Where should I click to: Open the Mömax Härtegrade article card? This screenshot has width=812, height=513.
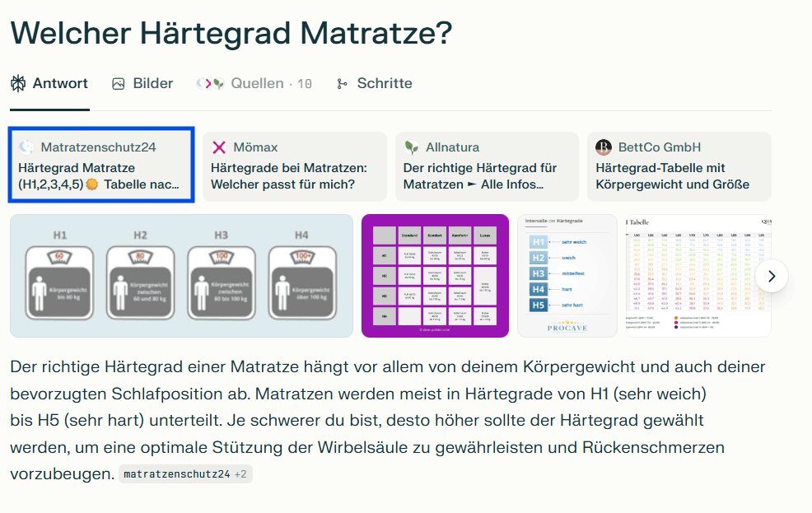point(294,166)
